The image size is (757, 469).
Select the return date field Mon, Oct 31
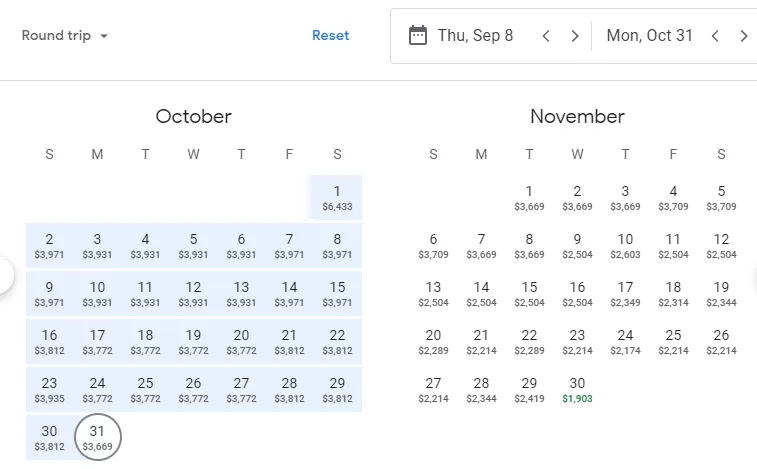[x=649, y=35]
